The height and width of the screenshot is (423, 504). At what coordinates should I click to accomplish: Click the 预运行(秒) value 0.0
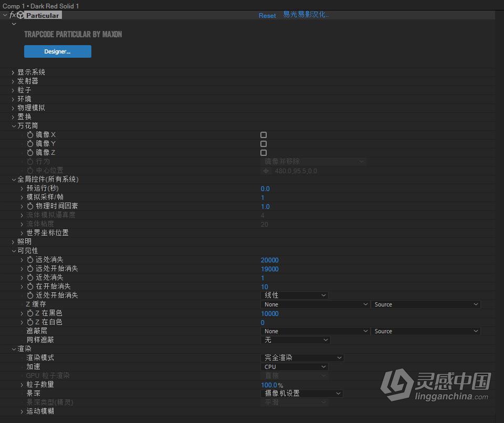coord(265,189)
